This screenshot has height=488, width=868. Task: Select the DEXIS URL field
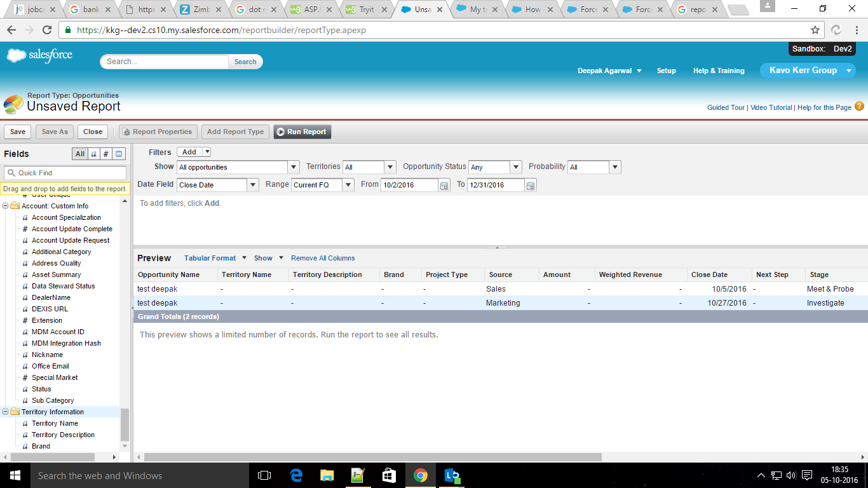coord(50,309)
